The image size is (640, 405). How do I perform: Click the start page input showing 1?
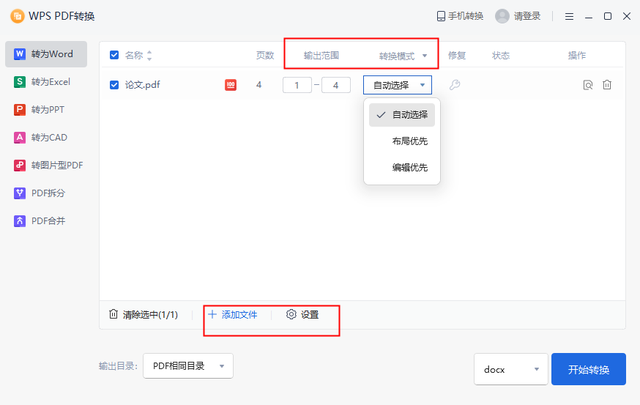coord(297,85)
